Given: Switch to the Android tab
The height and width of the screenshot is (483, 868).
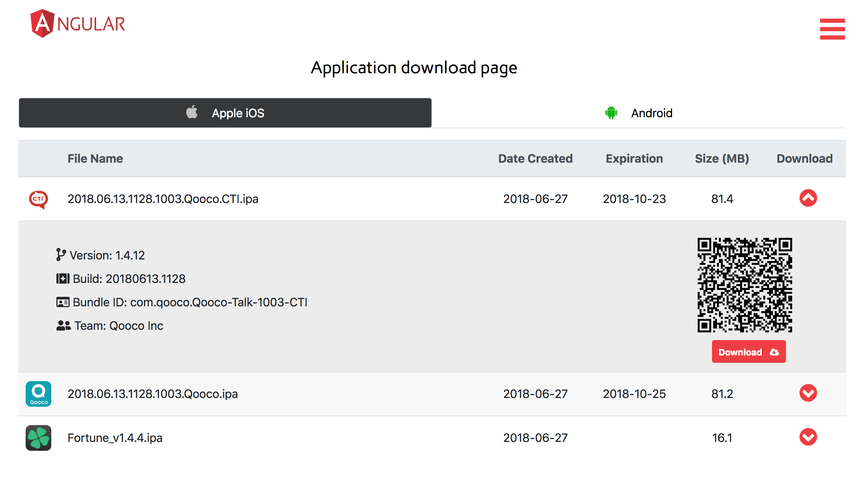Looking at the screenshot, I should point(639,113).
